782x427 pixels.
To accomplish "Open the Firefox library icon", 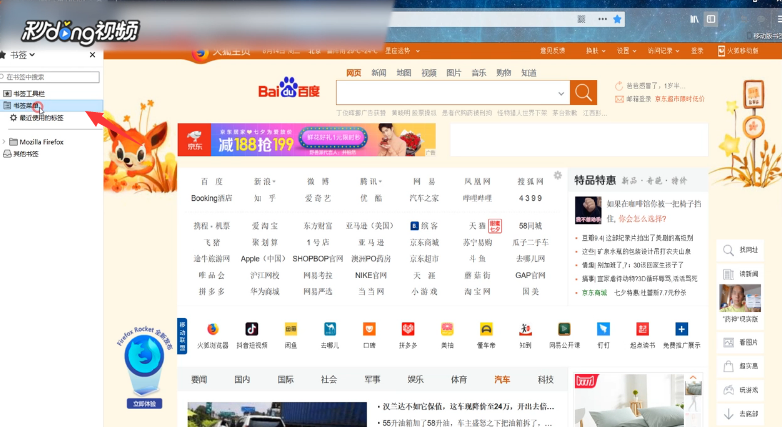I will (694, 19).
